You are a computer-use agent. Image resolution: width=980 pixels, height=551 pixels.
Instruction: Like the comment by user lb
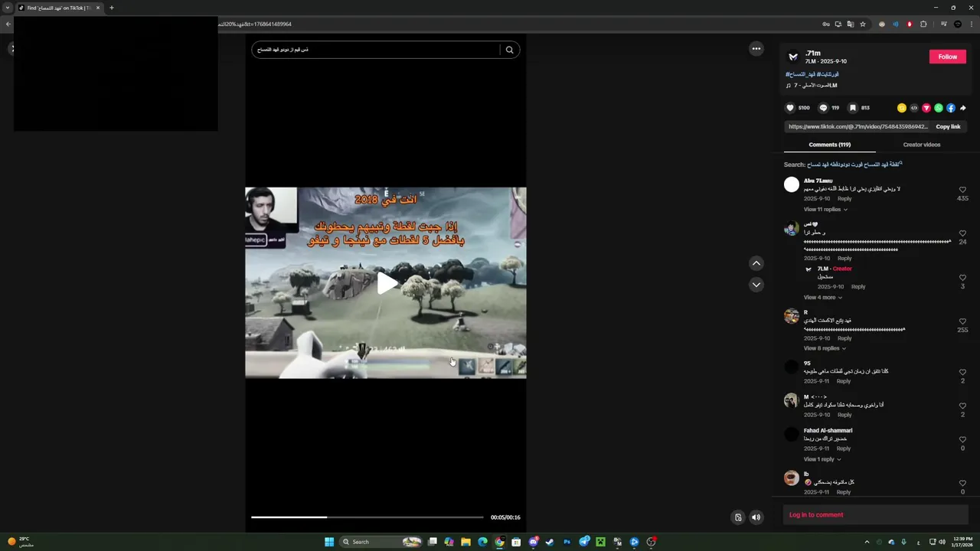point(962,483)
